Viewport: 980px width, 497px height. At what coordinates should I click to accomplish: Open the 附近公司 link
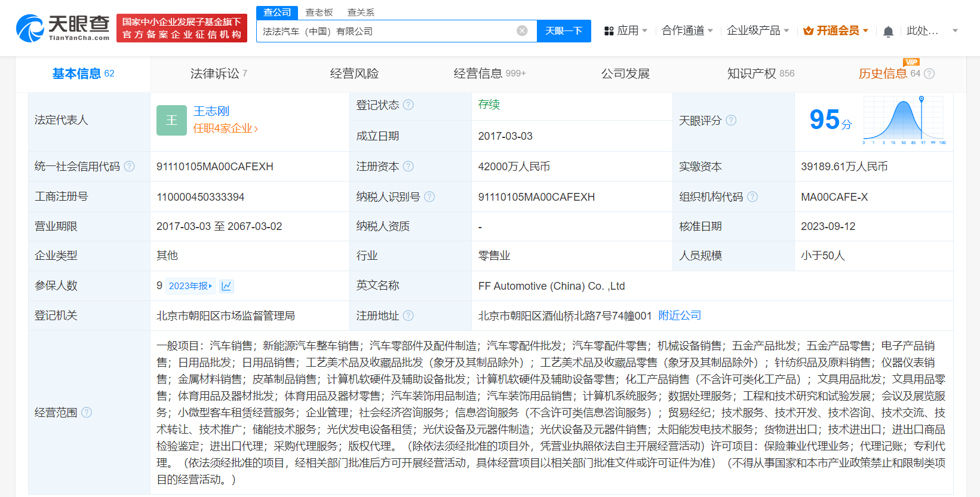[680, 315]
